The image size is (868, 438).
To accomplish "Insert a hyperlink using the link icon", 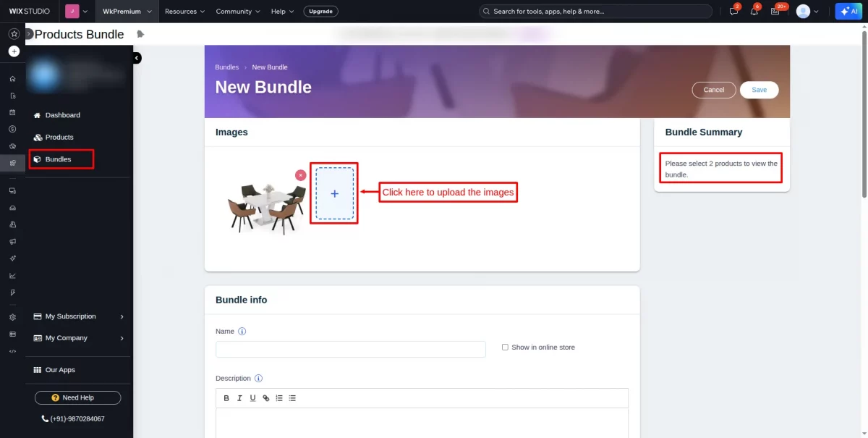I will click(265, 397).
